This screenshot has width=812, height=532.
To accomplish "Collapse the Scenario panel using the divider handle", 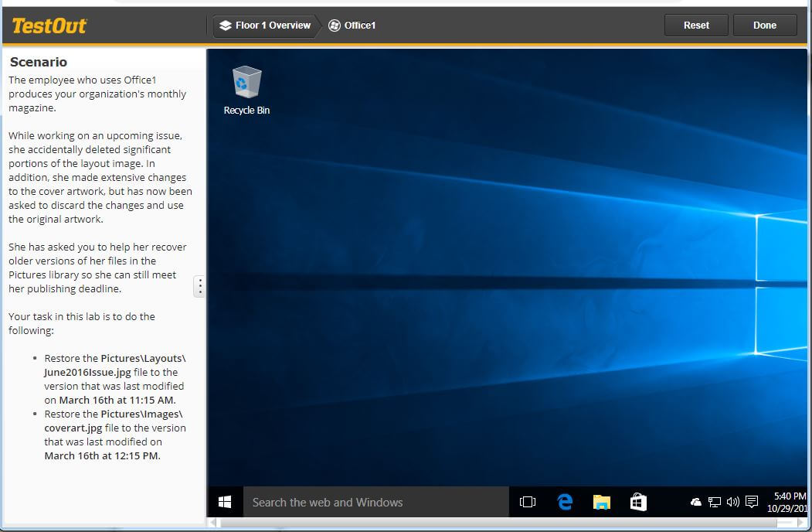I will (x=199, y=286).
